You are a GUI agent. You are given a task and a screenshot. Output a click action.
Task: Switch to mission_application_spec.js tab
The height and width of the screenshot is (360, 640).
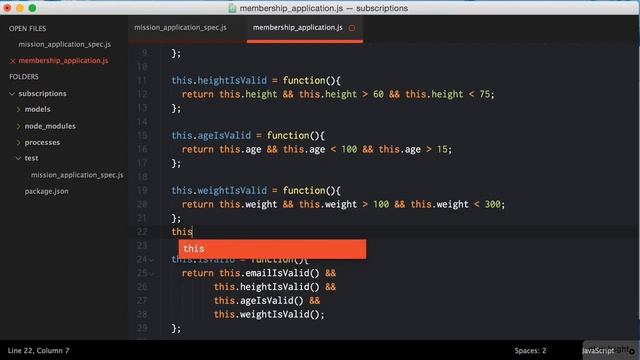pos(180,28)
